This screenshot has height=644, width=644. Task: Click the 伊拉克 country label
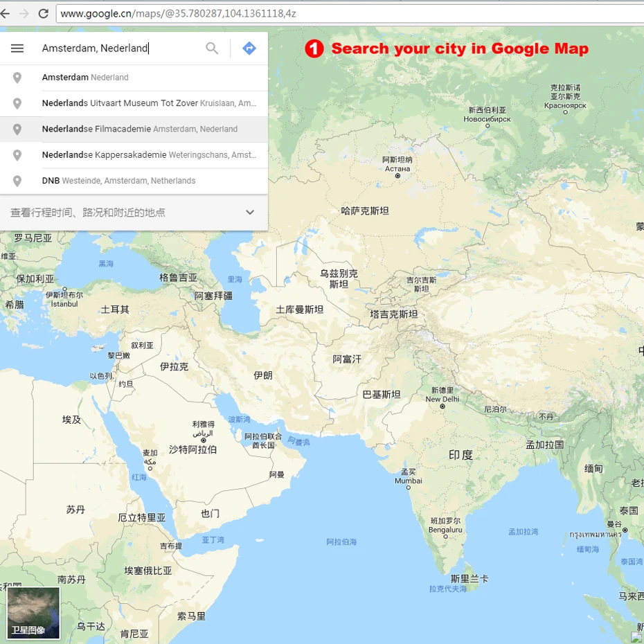174,366
